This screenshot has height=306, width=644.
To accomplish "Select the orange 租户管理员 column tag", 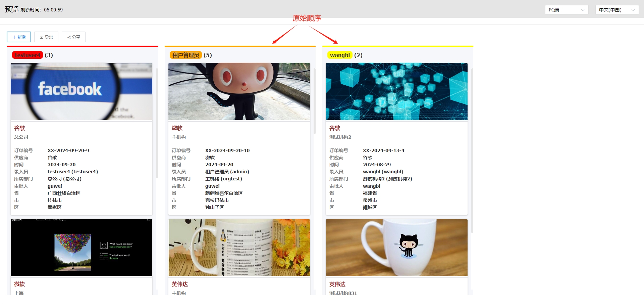I will 185,55.
